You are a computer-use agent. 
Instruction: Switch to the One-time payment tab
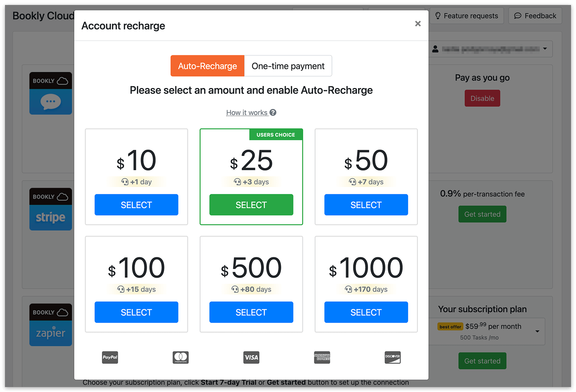(x=288, y=66)
